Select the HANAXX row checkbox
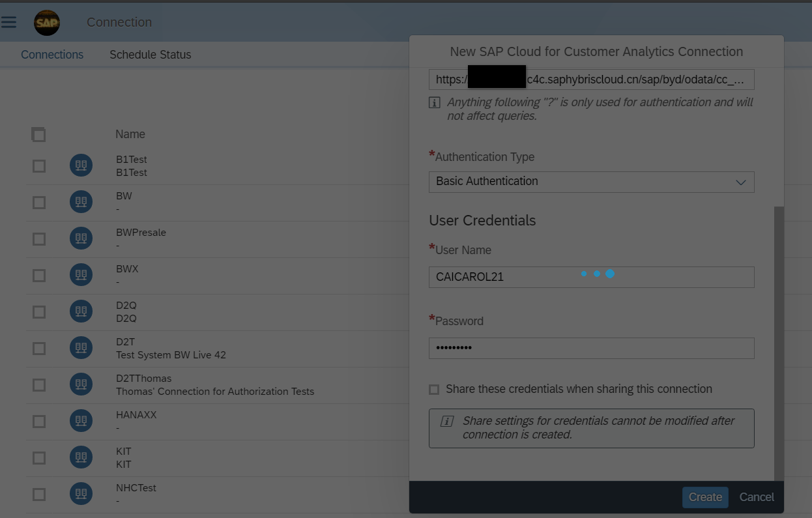Image resolution: width=812 pixels, height=518 pixels. pyautogui.click(x=39, y=422)
